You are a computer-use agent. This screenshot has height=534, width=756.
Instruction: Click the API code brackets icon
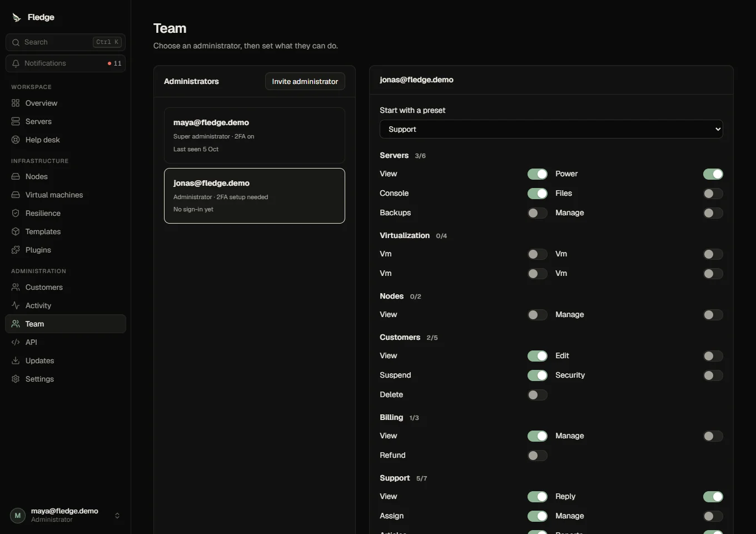[x=16, y=342]
